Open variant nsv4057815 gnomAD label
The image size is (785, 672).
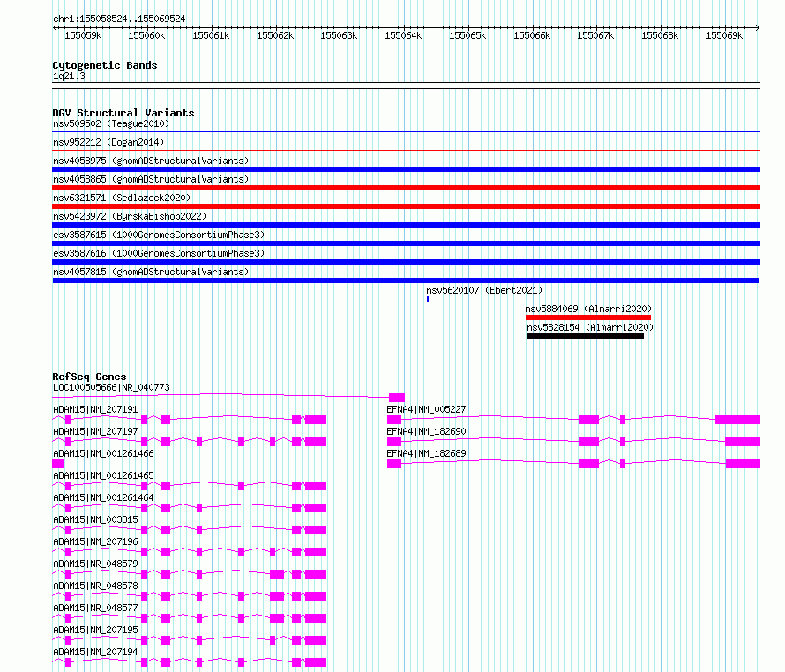[151, 272]
